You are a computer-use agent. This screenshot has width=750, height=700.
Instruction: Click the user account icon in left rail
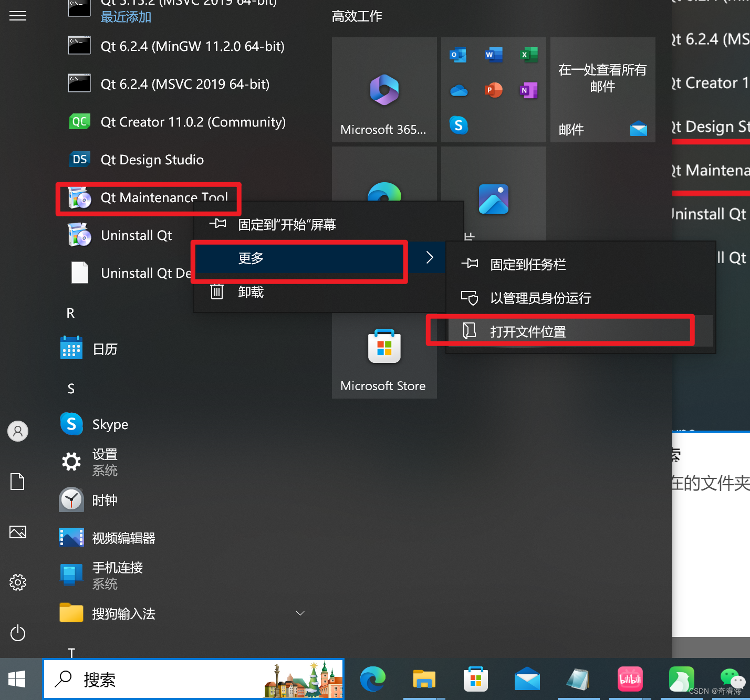pos(18,431)
